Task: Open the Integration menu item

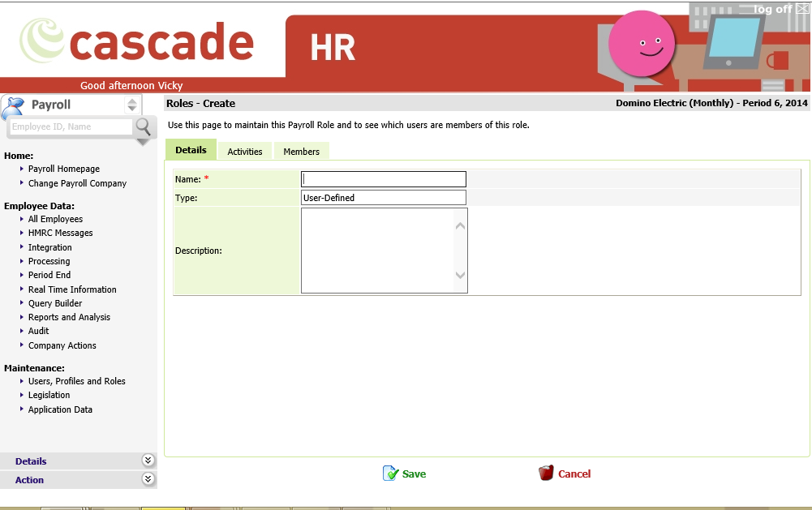Action: 49,247
